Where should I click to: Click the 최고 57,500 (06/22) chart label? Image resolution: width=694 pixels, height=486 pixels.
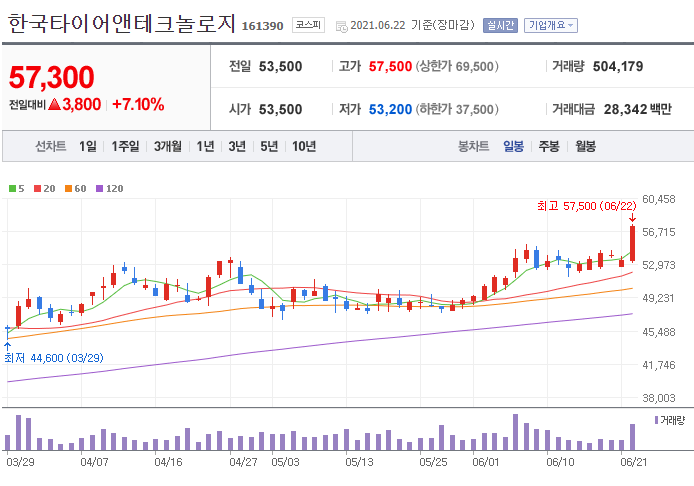(x=586, y=206)
